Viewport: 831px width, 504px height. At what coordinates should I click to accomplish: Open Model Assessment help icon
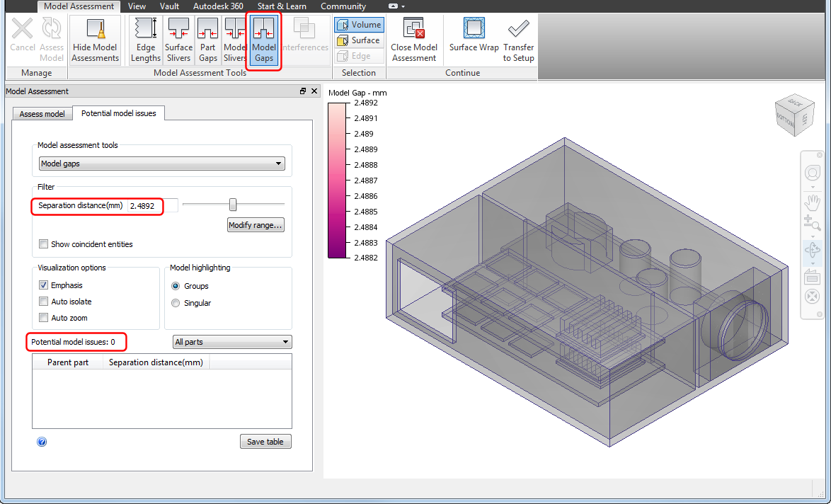[x=42, y=442]
